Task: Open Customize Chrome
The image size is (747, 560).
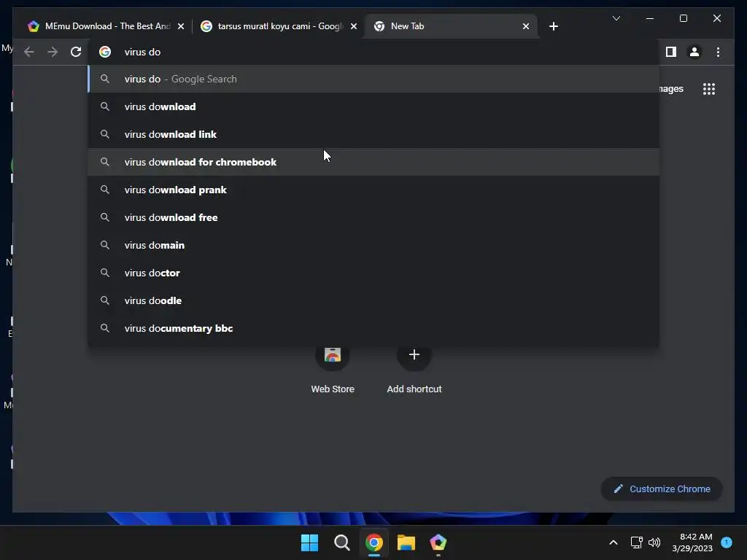Action: coord(662,489)
